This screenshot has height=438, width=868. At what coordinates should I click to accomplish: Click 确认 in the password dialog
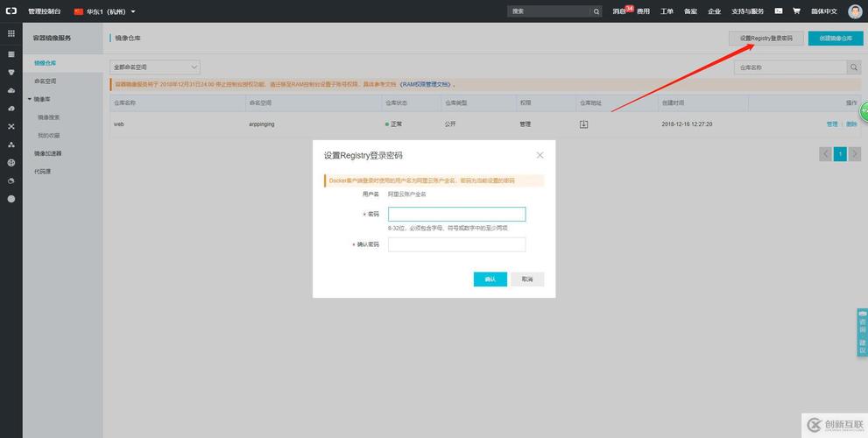[x=490, y=279]
